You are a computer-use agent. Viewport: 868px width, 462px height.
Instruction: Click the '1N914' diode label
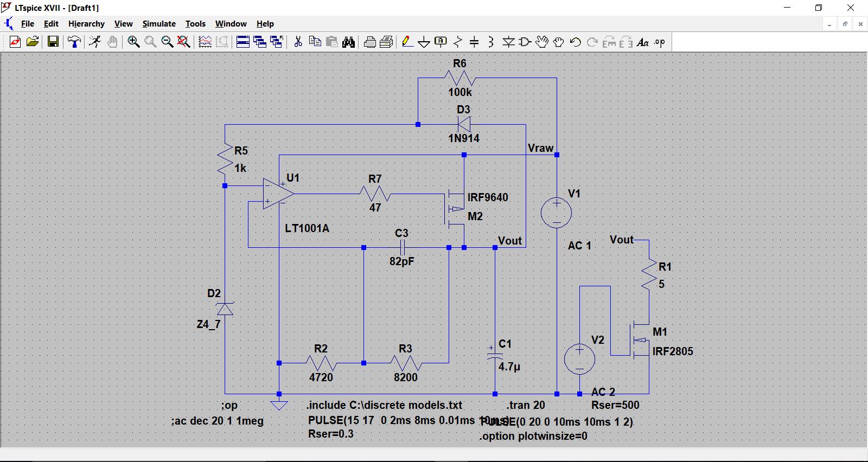[x=464, y=138]
